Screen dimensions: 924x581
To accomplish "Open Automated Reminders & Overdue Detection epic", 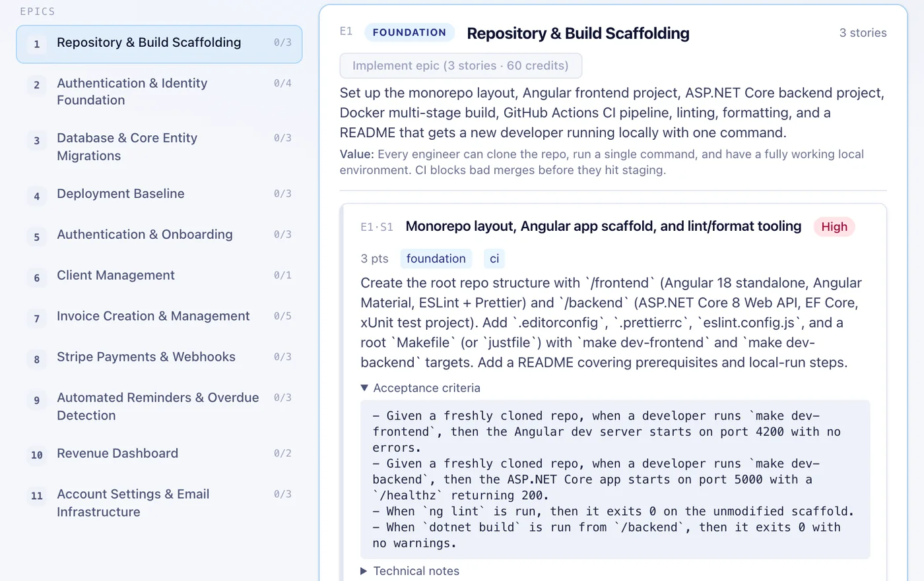I will pyautogui.click(x=159, y=407).
